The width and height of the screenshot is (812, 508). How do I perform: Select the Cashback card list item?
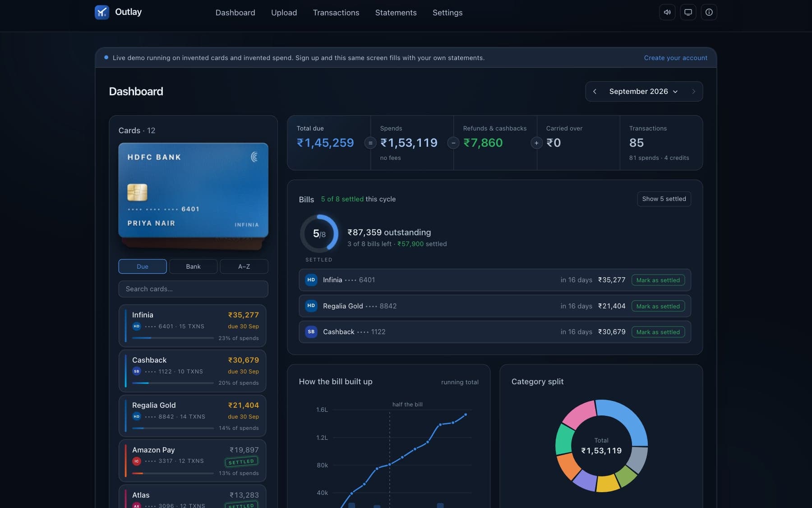[x=192, y=371]
